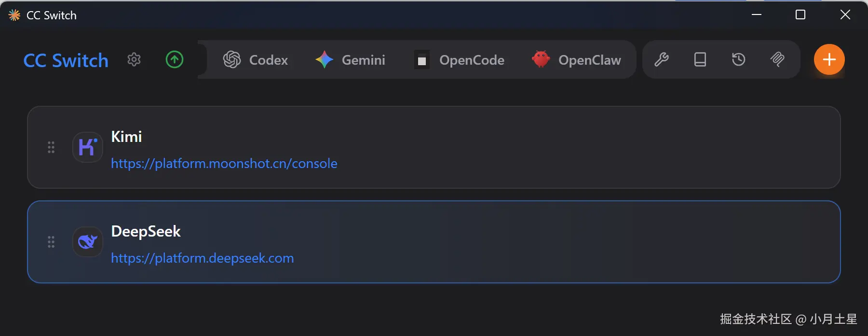The height and width of the screenshot is (336, 868).
Task: Open the book icon in the toolbar
Action: pyautogui.click(x=700, y=59)
